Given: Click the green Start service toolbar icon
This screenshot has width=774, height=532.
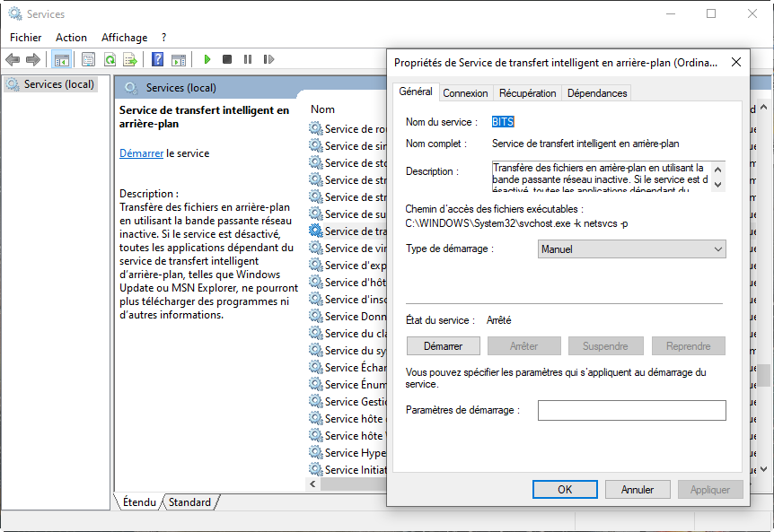Looking at the screenshot, I should coord(207,59).
